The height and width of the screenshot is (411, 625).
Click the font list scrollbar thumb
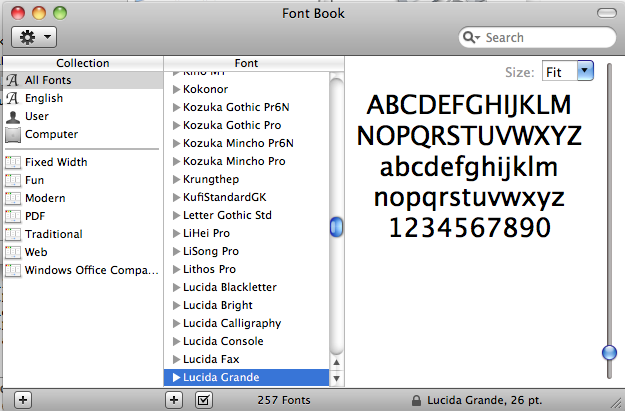tap(336, 227)
